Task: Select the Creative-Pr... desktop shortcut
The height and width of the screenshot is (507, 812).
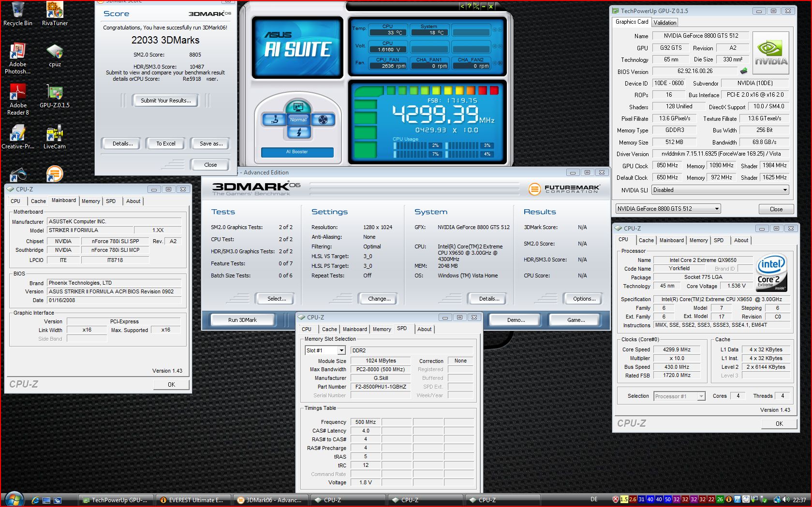Action: [x=18, y=137]
